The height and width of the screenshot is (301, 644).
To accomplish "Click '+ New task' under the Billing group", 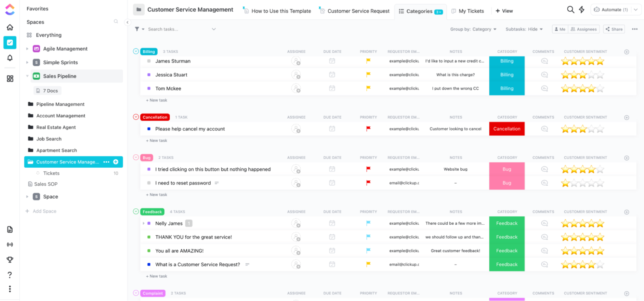I will click(156, 100).
